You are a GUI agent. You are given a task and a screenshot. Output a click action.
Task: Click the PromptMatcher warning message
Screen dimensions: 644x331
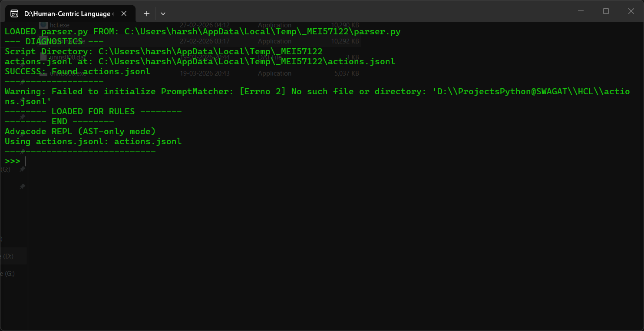[x=317, y=92]
